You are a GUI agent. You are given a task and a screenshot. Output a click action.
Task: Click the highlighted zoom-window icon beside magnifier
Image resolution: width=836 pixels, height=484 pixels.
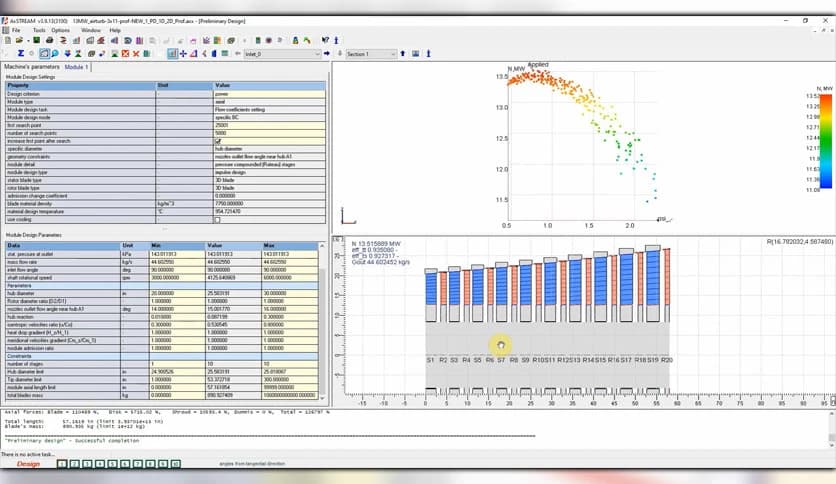point(44,54)
